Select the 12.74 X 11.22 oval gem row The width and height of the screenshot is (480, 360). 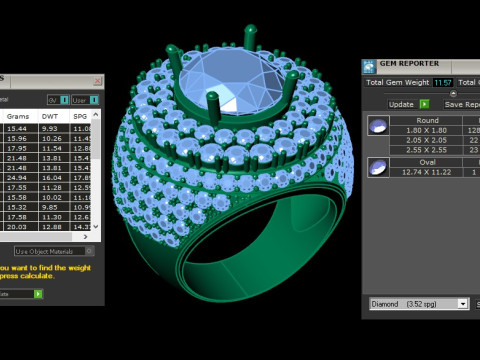(426, 172)
